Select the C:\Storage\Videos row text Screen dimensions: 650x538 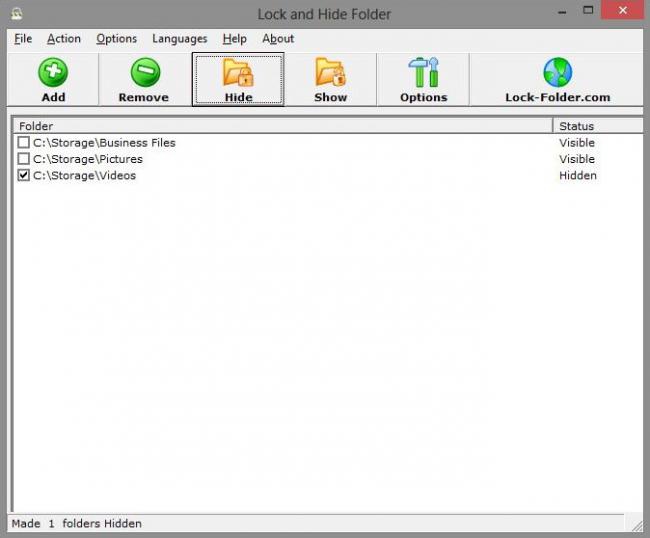coord(84,175)
